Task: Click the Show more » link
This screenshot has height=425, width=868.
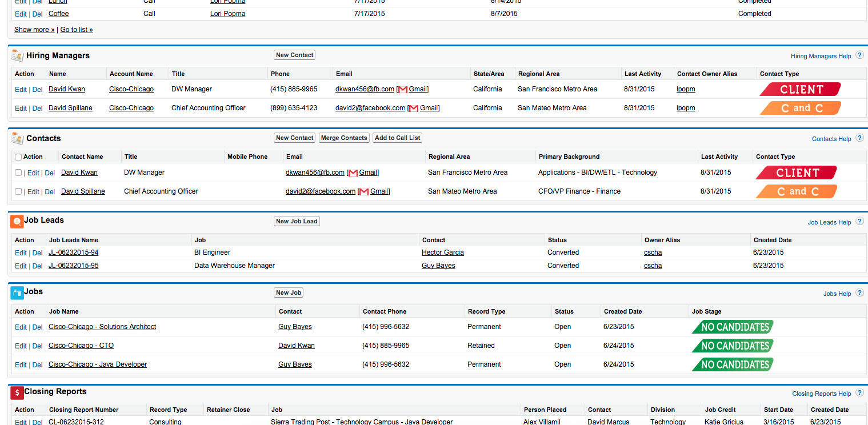Action: click(x=34, y=30)
